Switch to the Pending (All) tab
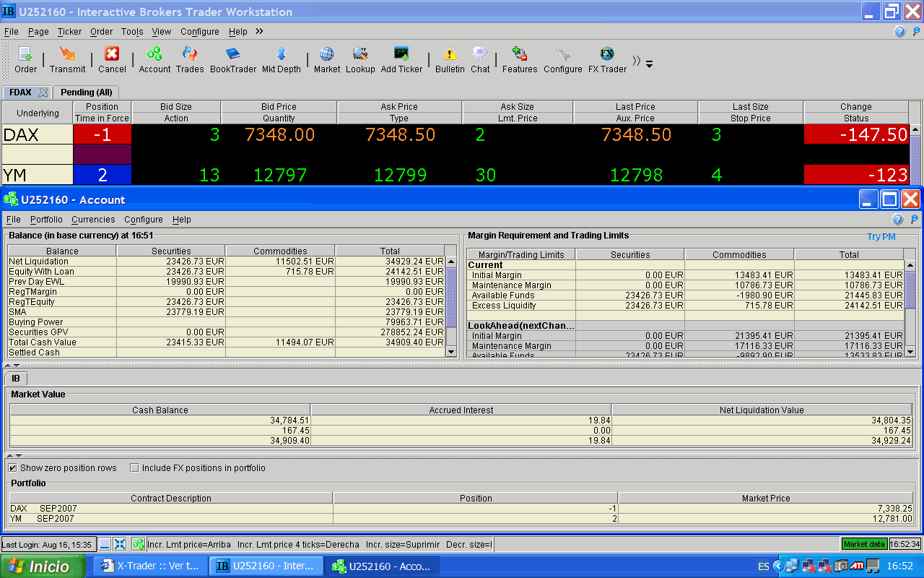The width and height of the screenshot is (924, 578). click(x=86, y=92)
